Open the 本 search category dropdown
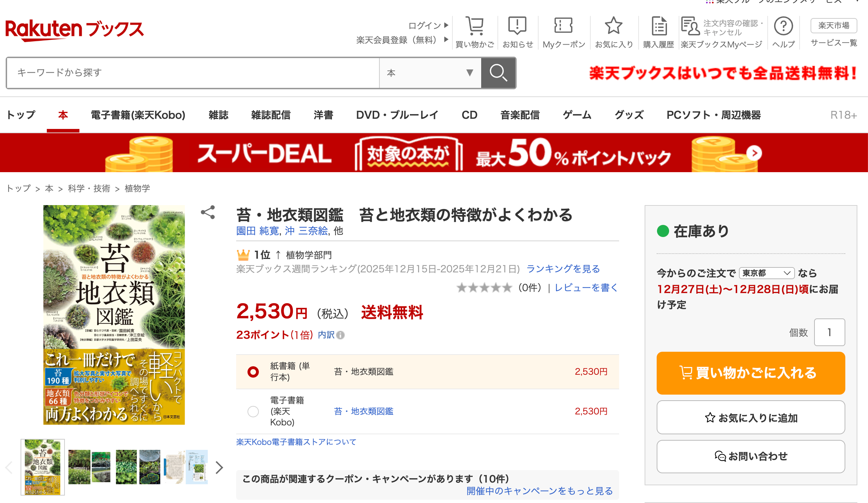The width and height of the screenshot is (868, 503). pos(430,73)
